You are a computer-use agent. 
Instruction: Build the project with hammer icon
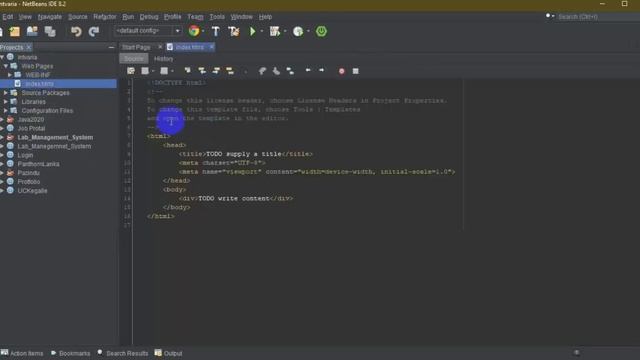click(x=216, y=31)
